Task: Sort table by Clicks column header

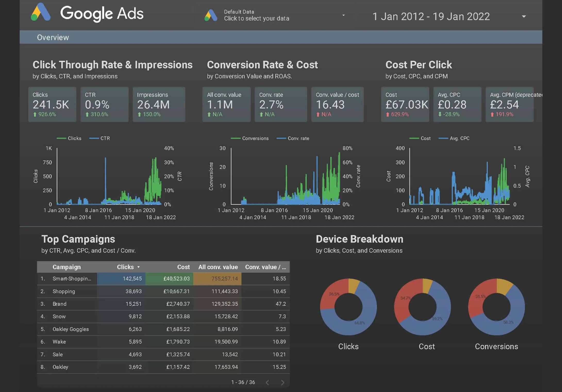Action: pos(125,267)
